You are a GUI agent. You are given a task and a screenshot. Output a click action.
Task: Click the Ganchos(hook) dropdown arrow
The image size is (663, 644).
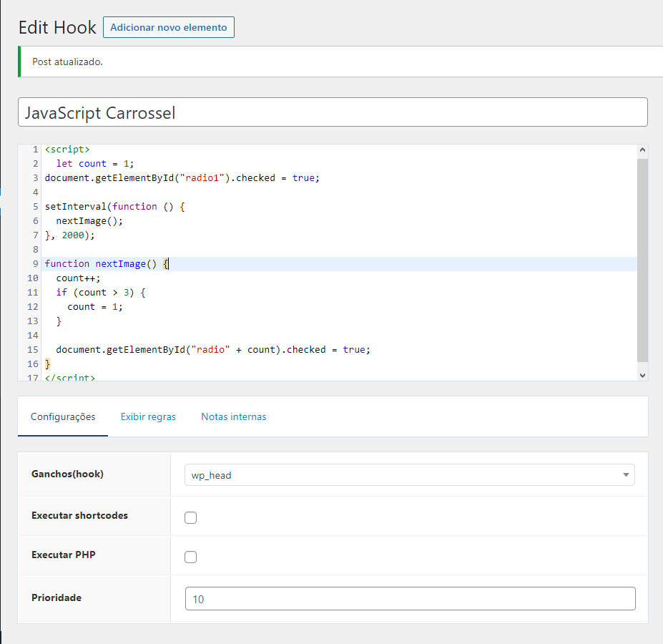pyautogui.click(x=627, y=474)
